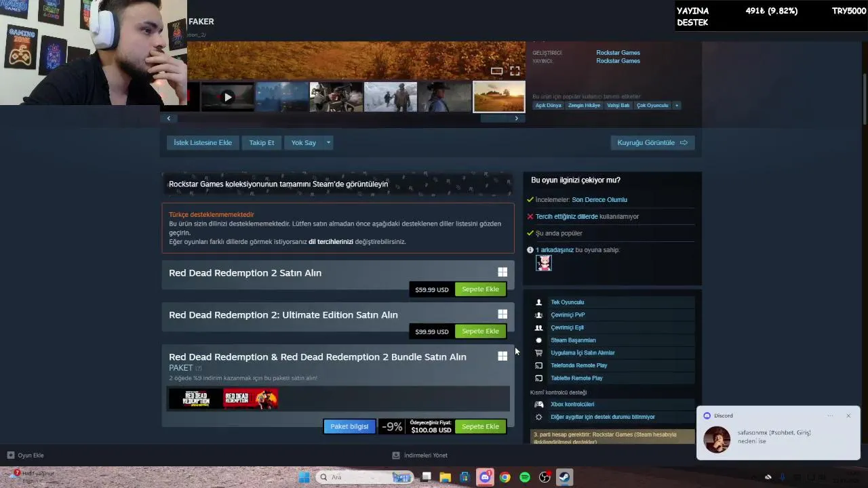
Task: Click the Takip Et button
Action: [x=262, y=142]
